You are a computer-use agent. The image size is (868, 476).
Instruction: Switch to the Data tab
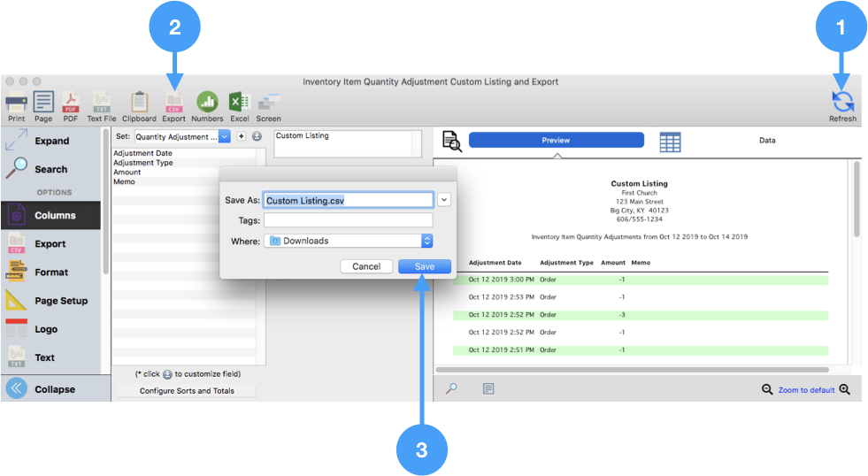pos(766,140)
